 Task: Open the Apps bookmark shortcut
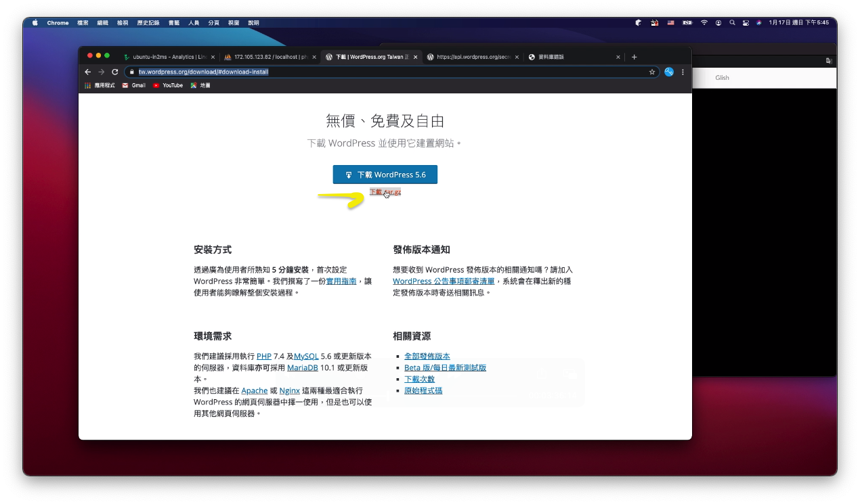pyautogui.click(x=100, y=85)
